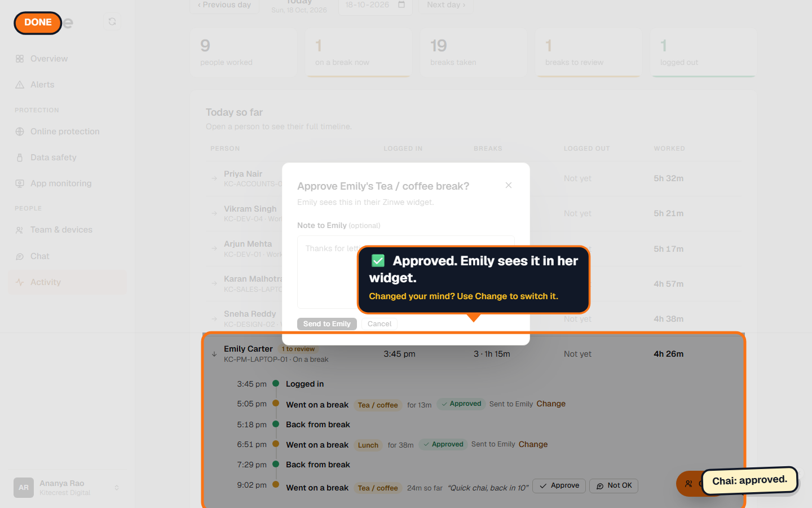
Task: Click the date field 18-10-2026
Action: [376, 5]
